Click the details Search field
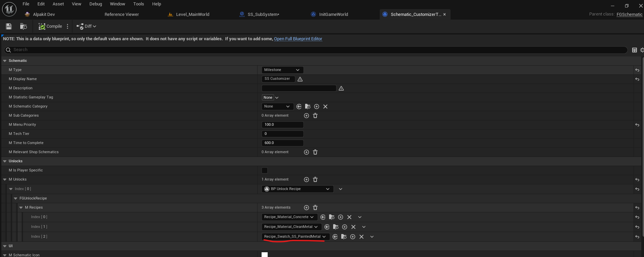644x257 pixels. point(316,50)
